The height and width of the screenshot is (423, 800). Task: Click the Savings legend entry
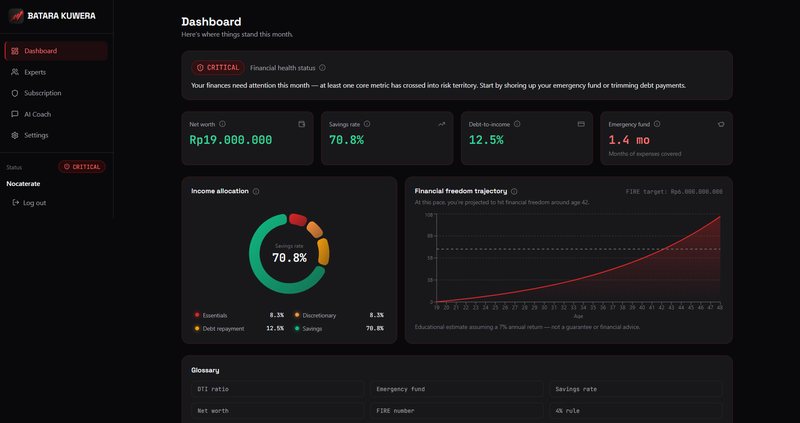339,329
